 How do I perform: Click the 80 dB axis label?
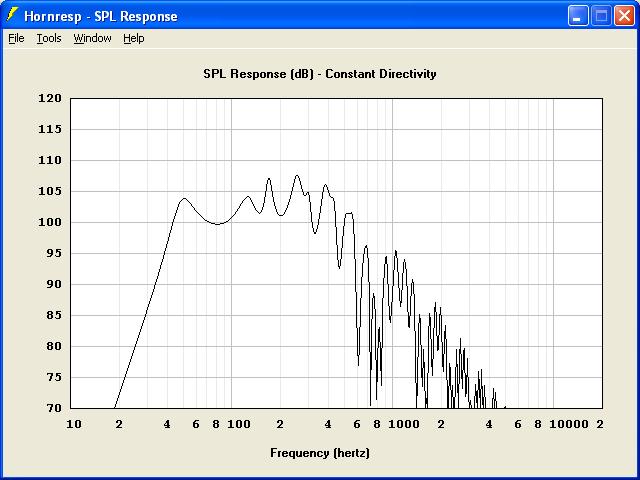coord(53,347)
